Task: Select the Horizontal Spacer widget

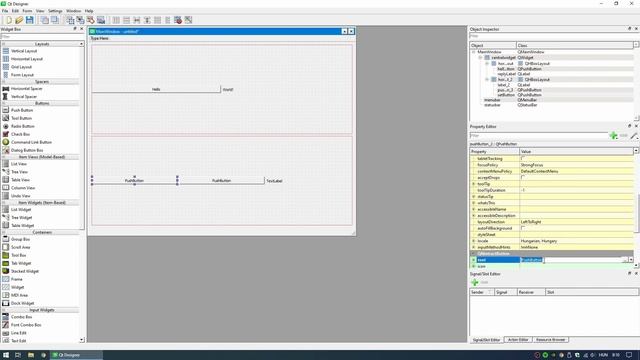Action: tap(27, 89)
